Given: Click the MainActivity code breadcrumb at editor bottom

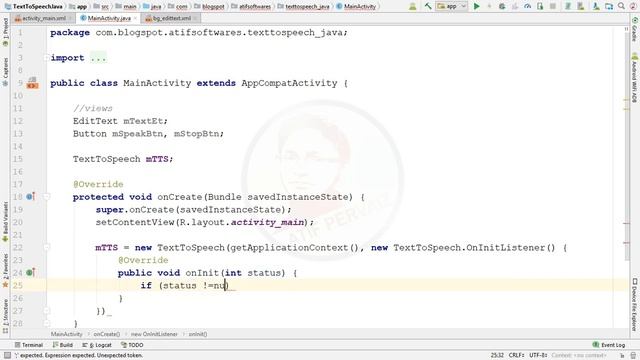Looking at the screenshot, I should tap(67, 334).
